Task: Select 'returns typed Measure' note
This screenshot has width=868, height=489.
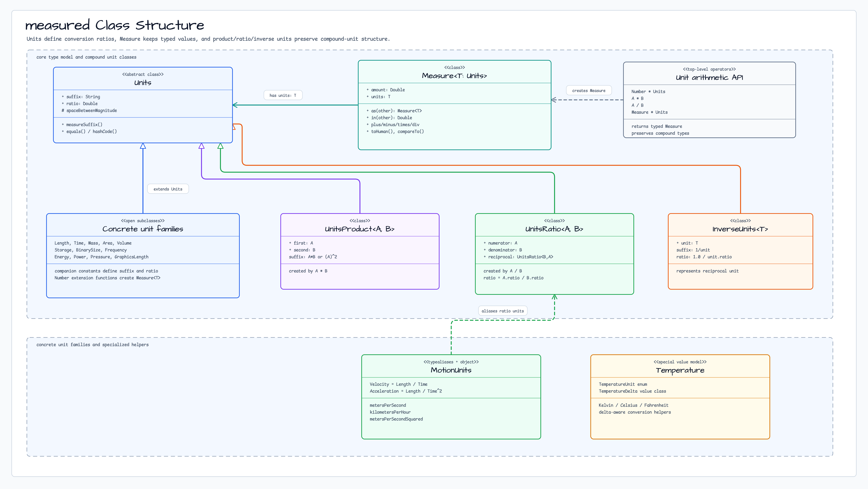Action: 657,126
